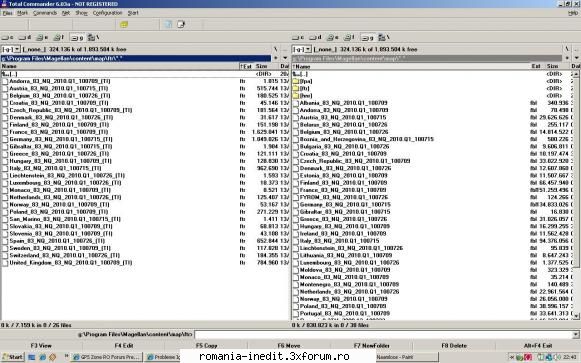Viewport: 581px width, 363px height.
Task: Click F4 Edit button
Action: tap(124, 346)
